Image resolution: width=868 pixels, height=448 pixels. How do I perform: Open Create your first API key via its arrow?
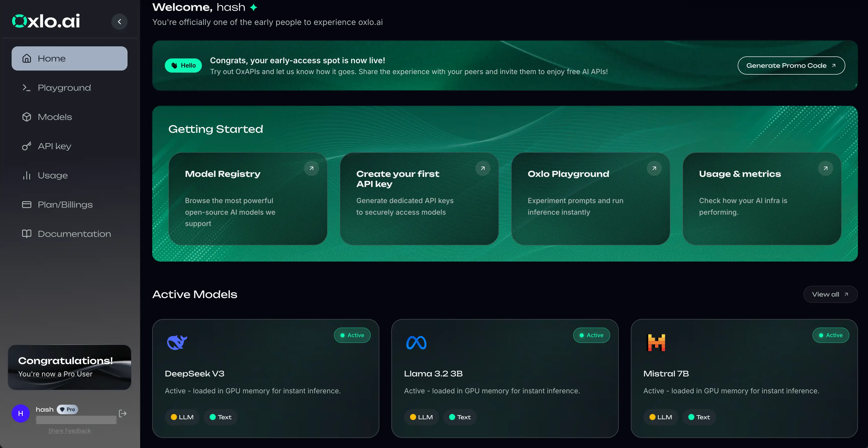tap(483, 168)
